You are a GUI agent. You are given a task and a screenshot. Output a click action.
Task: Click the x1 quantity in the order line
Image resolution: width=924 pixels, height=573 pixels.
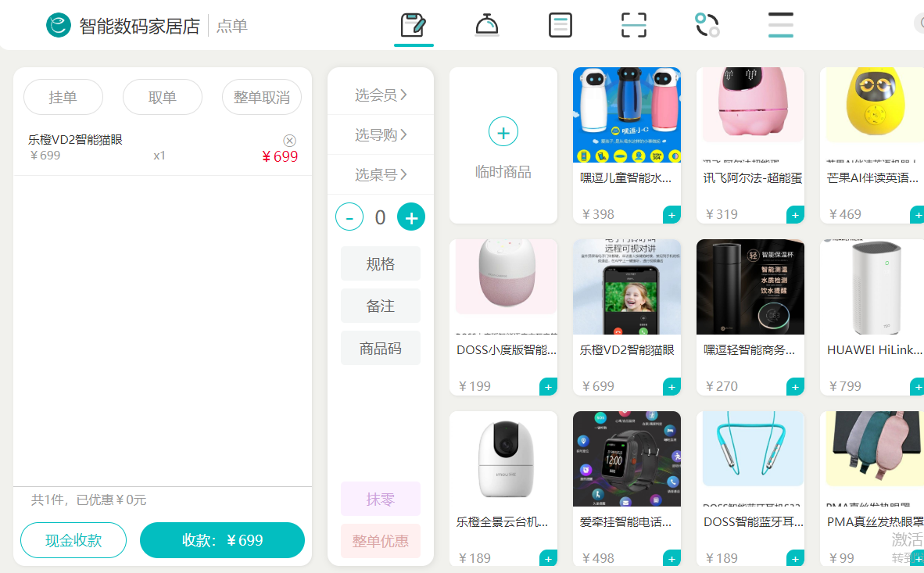point(159,156)
